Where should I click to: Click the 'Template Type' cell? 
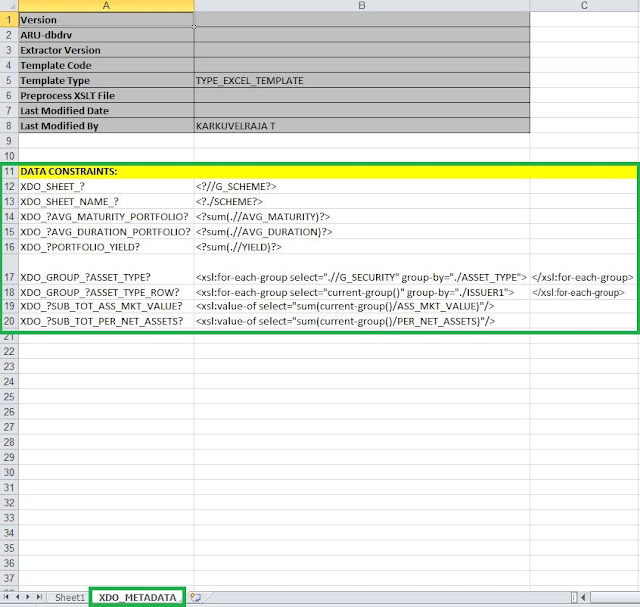click(106, 80)
